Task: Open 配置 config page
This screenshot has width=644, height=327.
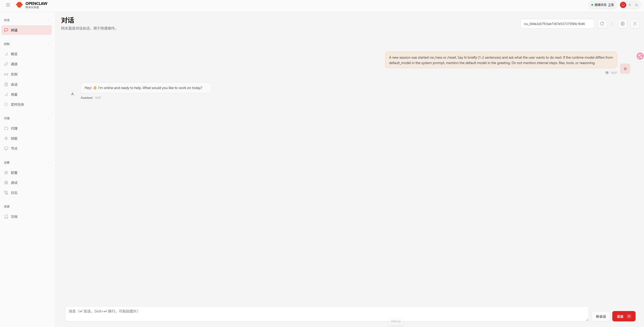Action: [x=27, y=173]
